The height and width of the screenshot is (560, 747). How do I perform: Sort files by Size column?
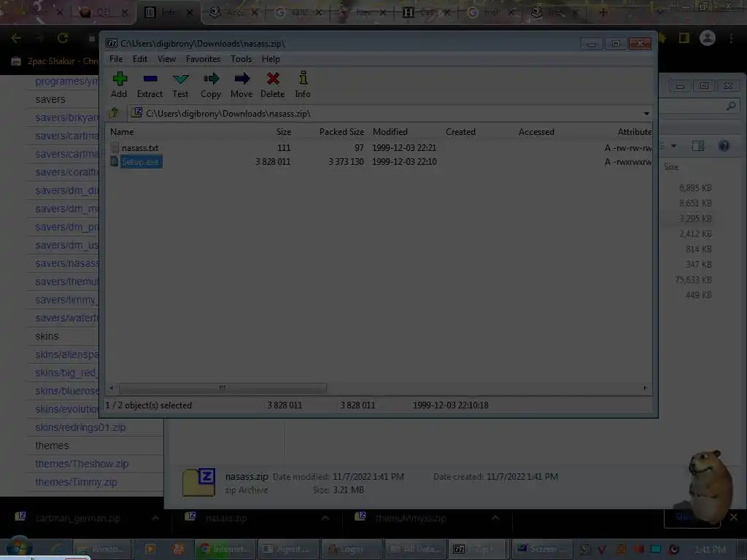[x=284, y=132]
